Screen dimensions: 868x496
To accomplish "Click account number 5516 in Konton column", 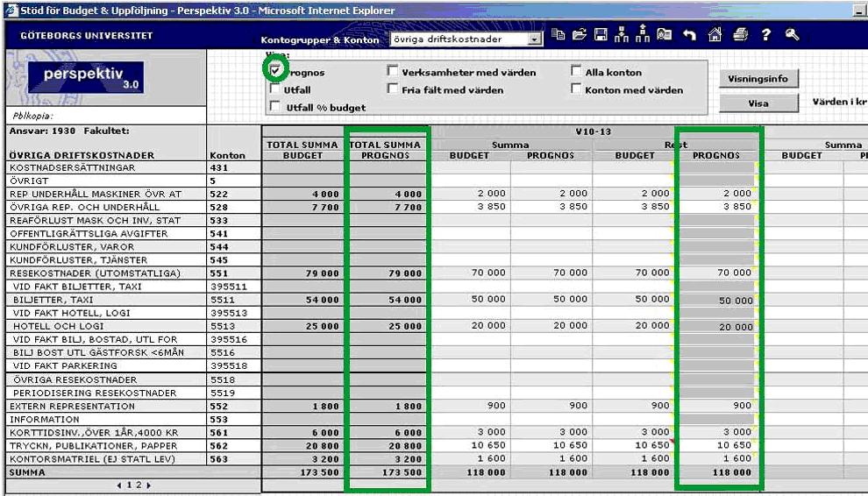I will (x=223, y=352).
